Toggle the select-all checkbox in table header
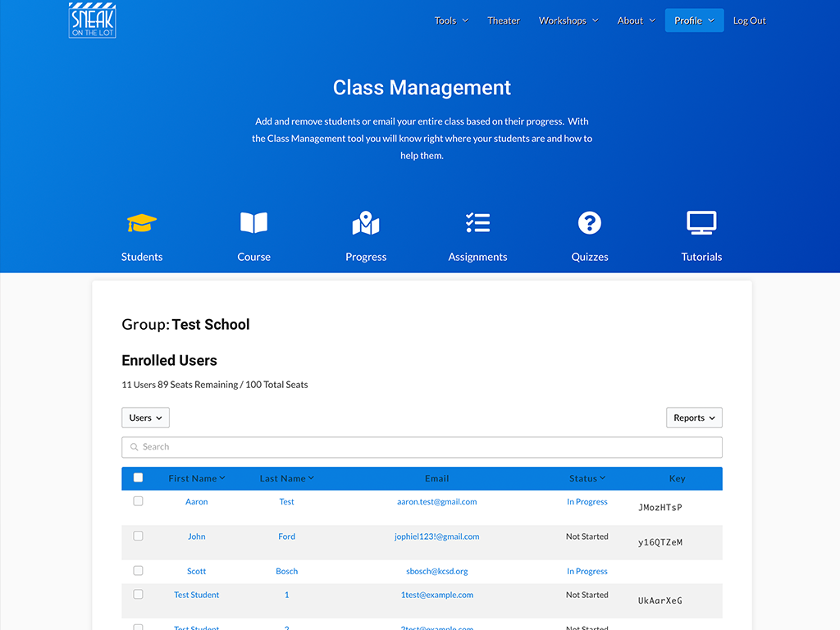Screen dimensions: 840x630 click(138, 477)
